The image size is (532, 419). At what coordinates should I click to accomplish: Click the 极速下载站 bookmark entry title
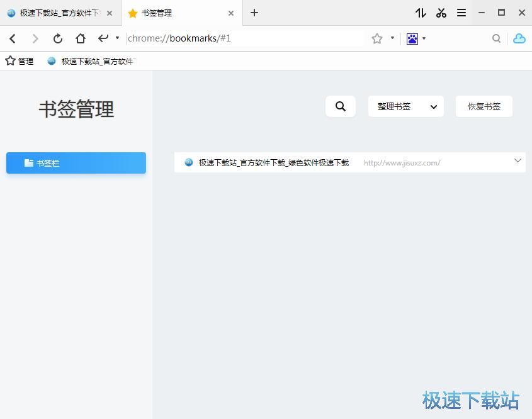coord(274,163)
